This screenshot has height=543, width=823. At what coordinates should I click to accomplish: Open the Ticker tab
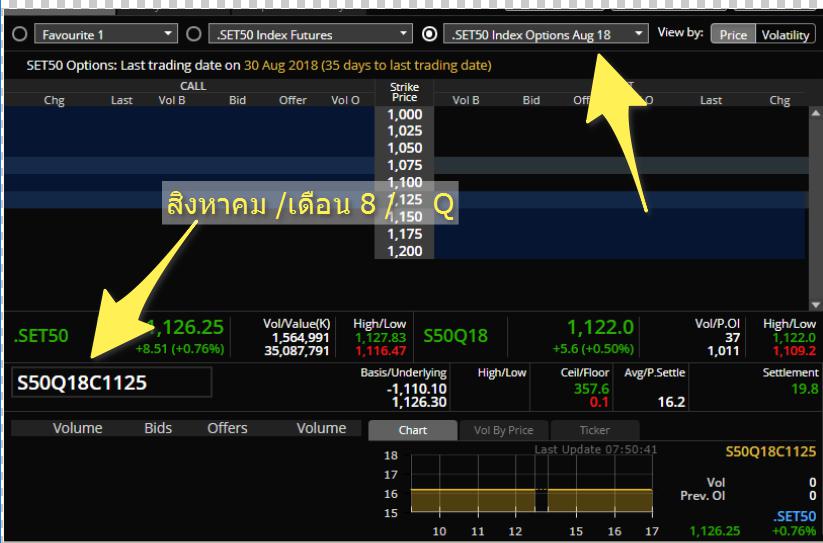594,430
